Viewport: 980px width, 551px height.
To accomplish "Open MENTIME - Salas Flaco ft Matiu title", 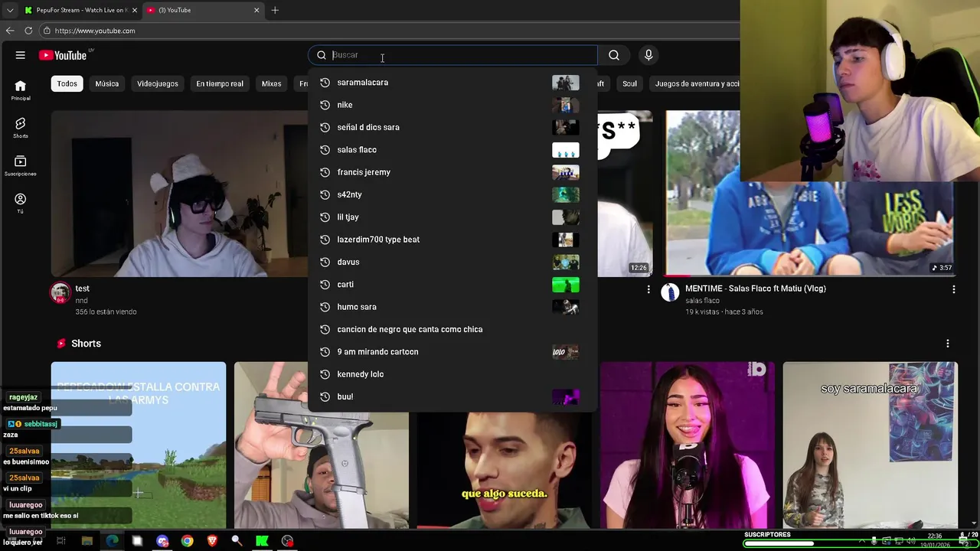I will [x=756, y=289].
